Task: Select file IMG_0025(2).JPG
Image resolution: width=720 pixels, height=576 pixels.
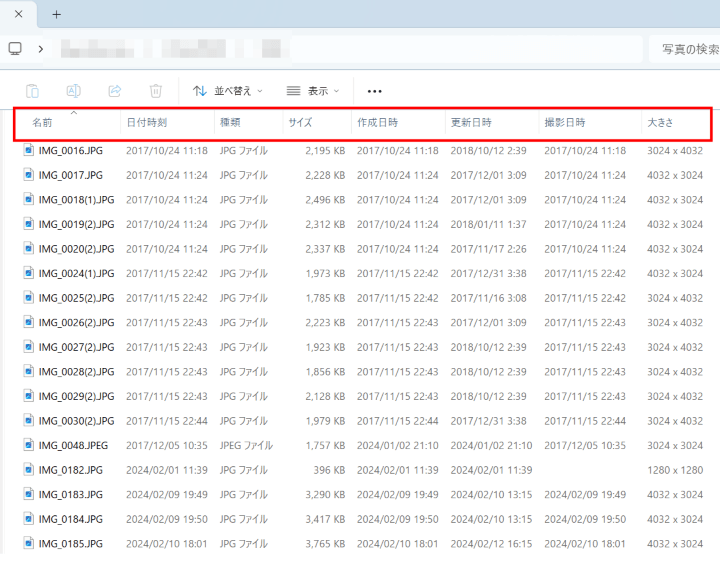Action: (76, 298)
